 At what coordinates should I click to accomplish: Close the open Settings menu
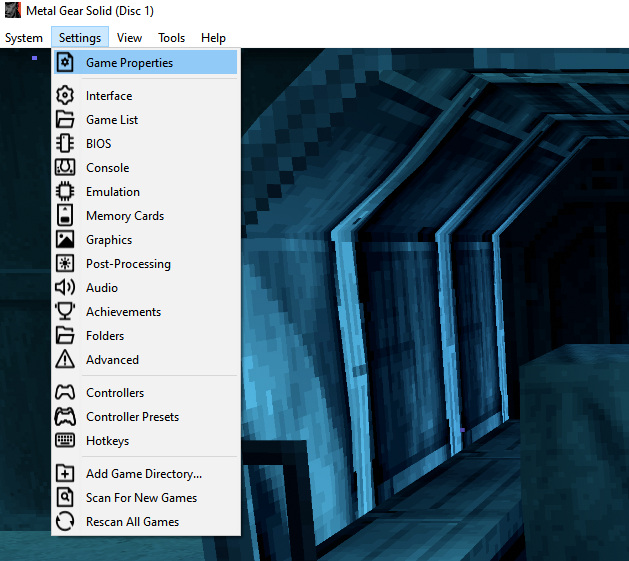click(80, 38)
